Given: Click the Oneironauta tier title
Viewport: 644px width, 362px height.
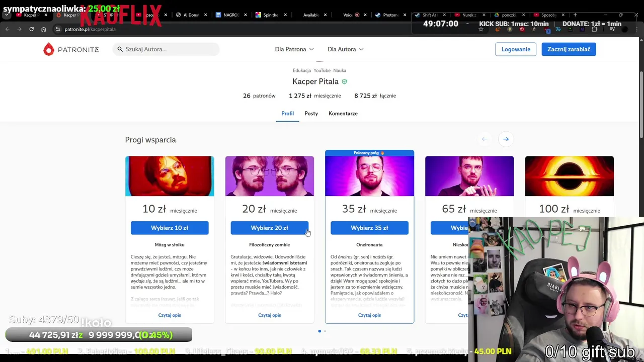Looking at the screenshot, I should tap(369, 245).
